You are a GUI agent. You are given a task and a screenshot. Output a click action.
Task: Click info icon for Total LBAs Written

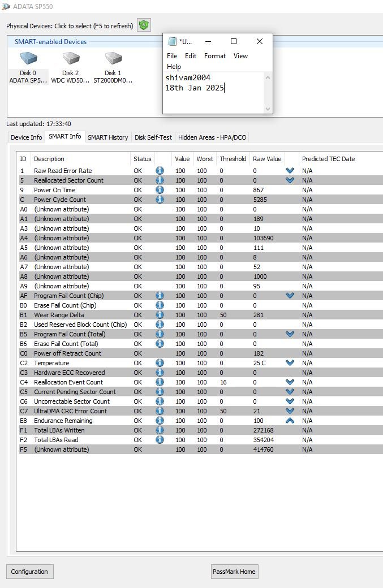(160, 430)
